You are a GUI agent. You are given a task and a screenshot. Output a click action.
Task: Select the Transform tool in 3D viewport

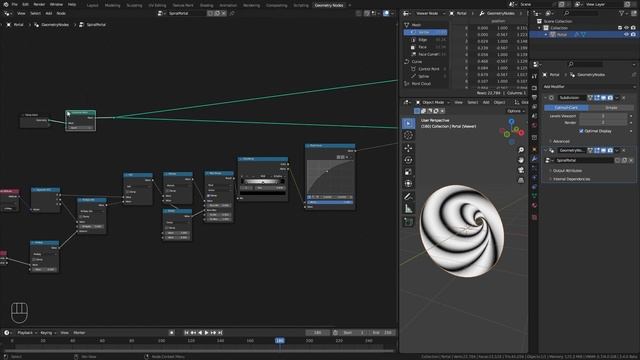click(409, 184)
